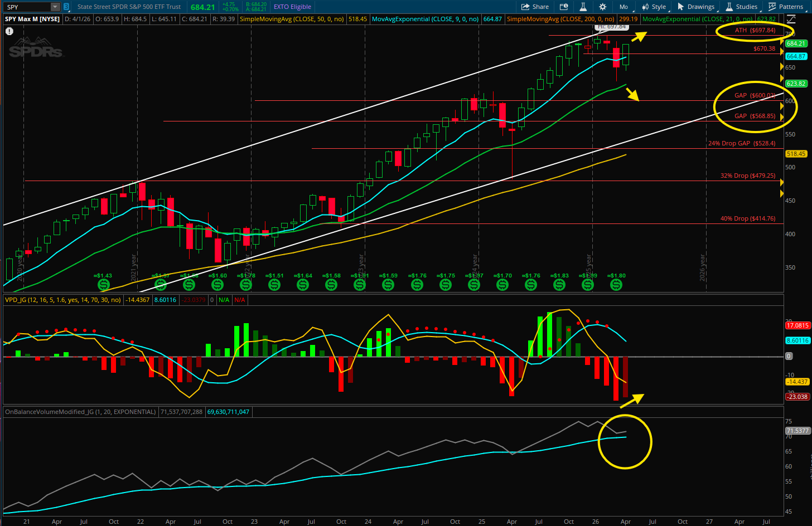Viewport: 812px width, 526px height.
Task: Select the $670.38 price level label
Action: [764, 48]
